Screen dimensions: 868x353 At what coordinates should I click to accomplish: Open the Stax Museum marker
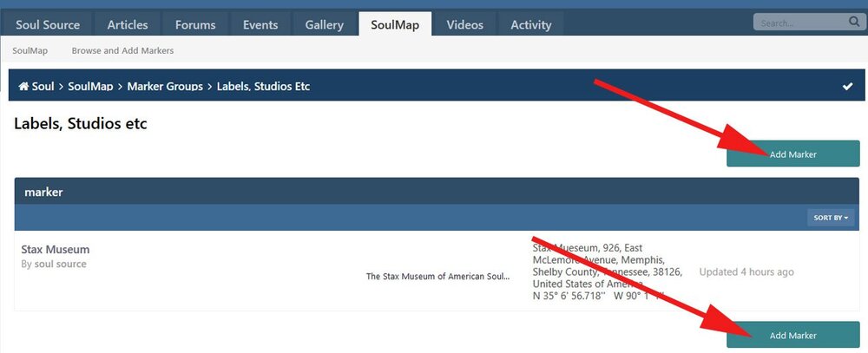tap(56, 249)
